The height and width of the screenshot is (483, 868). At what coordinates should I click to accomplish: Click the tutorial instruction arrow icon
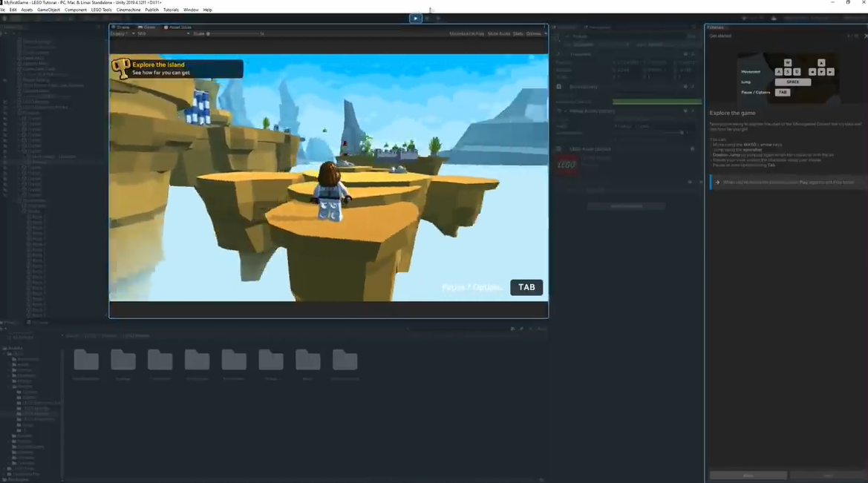[717, 182]
